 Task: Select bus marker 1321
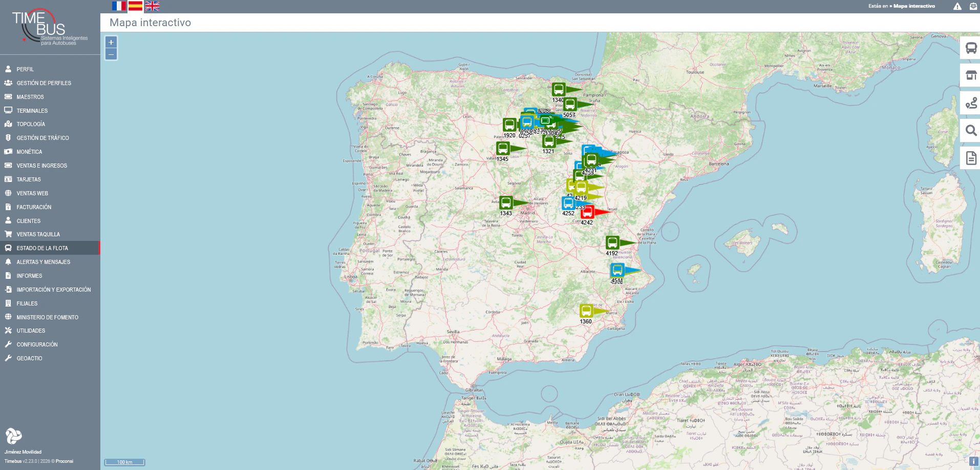(549, 140)
